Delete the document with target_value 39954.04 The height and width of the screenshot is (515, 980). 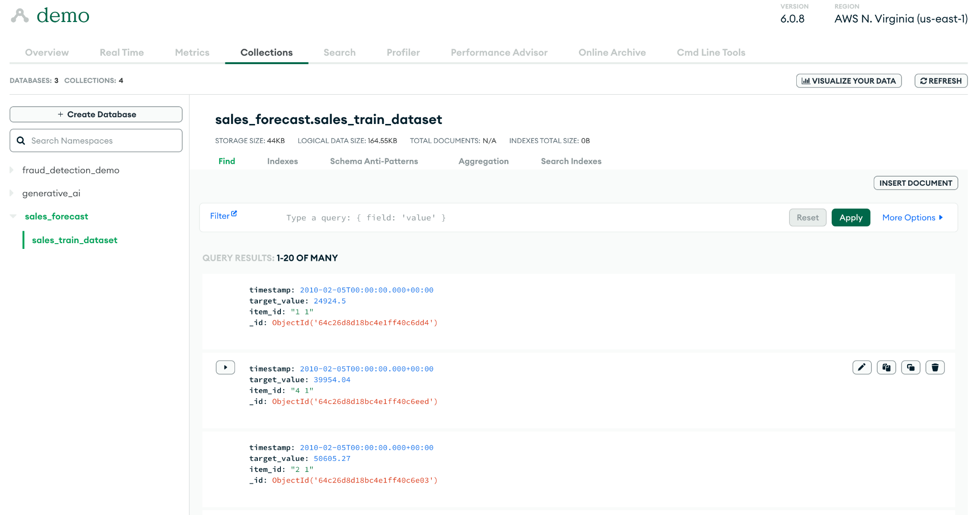(x=935, y=368)
